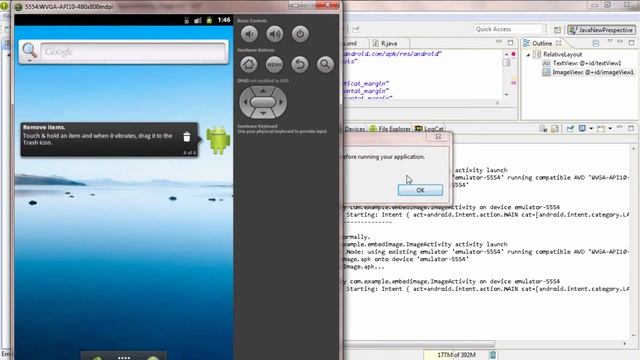Focus the Quick Access field in Eclipse
The height and width of the screenshot is (360, 640).
pyautogui.click(x=508, y=29)
